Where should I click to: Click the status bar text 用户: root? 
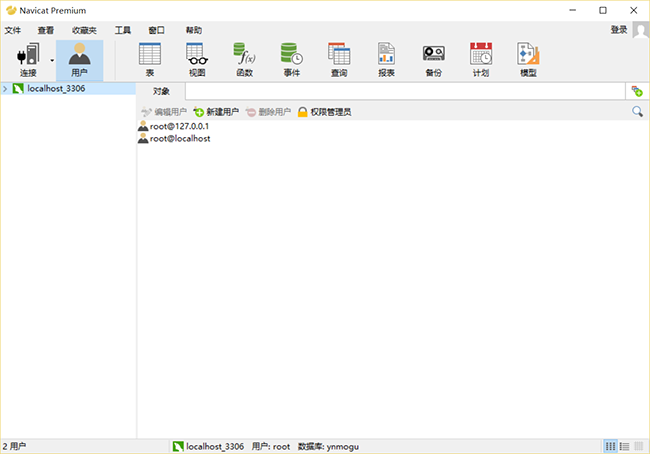click(271, 447)
